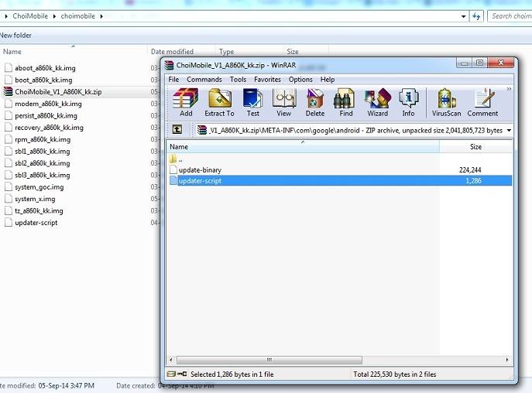Open Explorer address bar history dropdown
The image size is (532, 393).
463,16
